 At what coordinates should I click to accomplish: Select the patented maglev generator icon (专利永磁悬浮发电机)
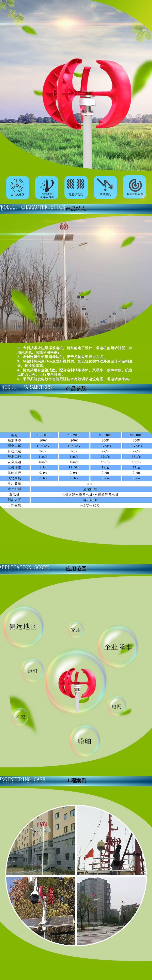point(47,187)
